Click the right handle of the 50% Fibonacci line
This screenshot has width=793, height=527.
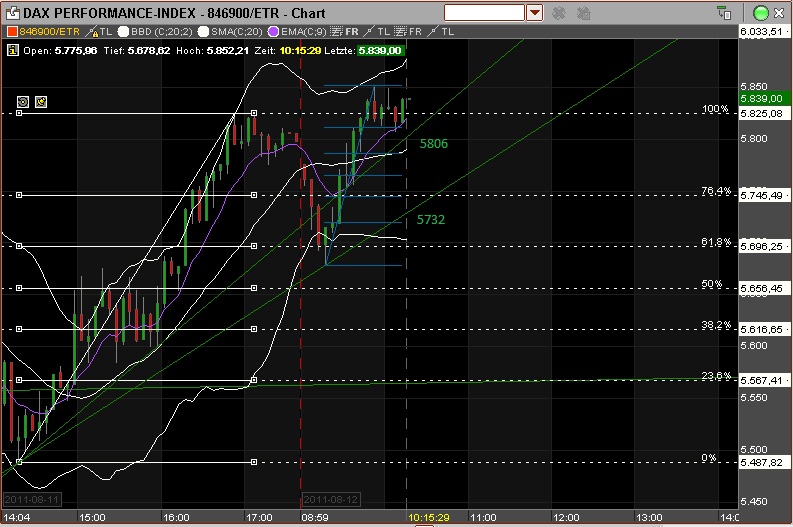[254, 288]
